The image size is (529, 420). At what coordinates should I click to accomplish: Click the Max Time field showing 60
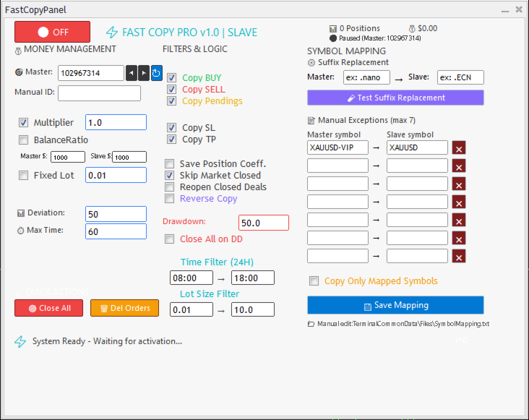coord(116,232)
